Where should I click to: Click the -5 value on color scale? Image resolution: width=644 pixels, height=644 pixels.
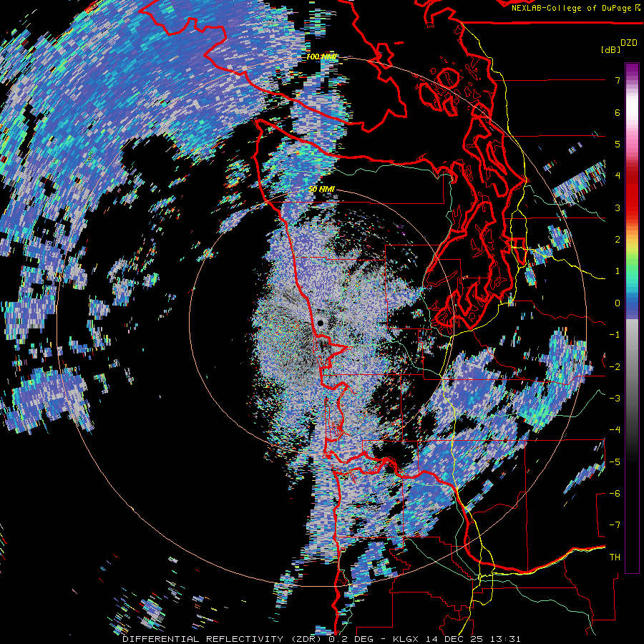point(615,462)
